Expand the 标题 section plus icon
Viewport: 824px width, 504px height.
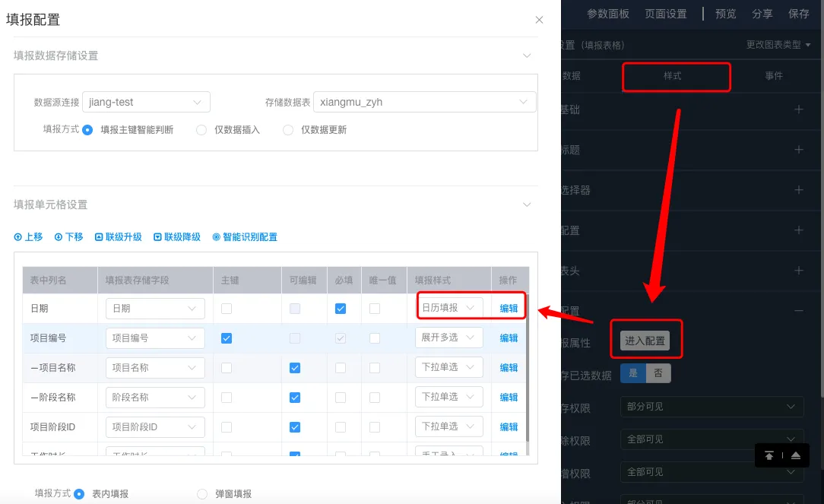pyautogui.click(x=799, y=150)
